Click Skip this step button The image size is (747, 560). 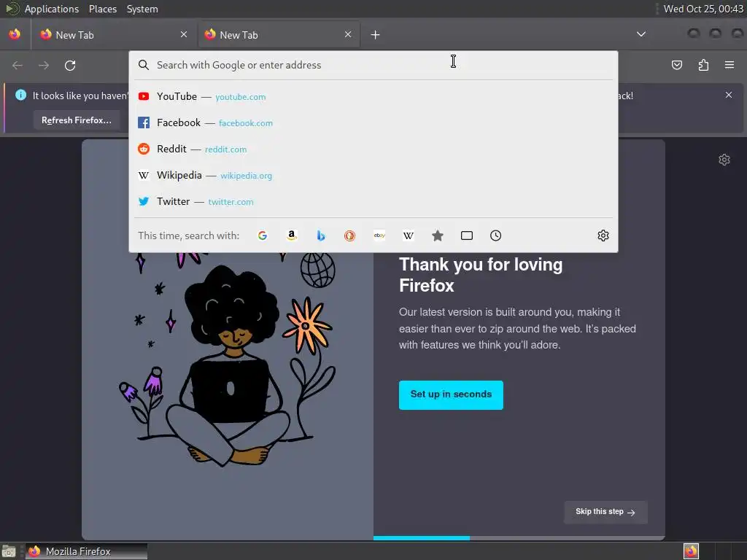(605, 512)
